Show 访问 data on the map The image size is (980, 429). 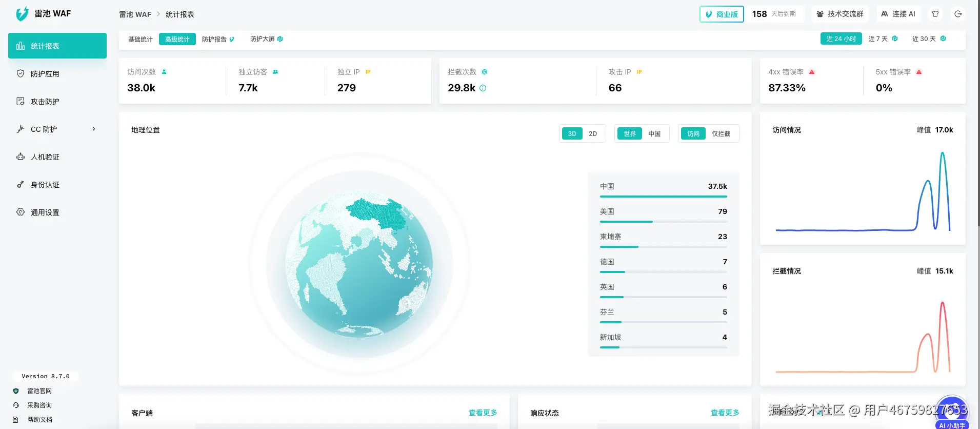click(x=693, y=134)
